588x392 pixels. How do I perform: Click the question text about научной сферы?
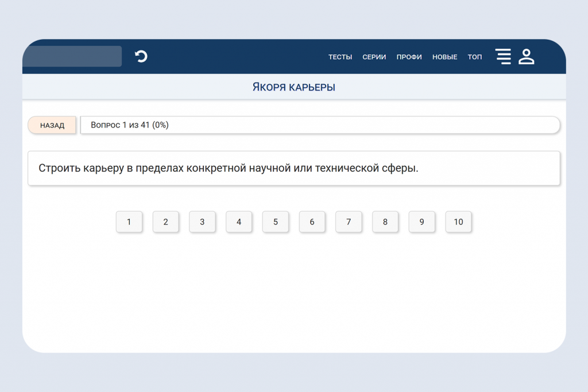point(229,168)
